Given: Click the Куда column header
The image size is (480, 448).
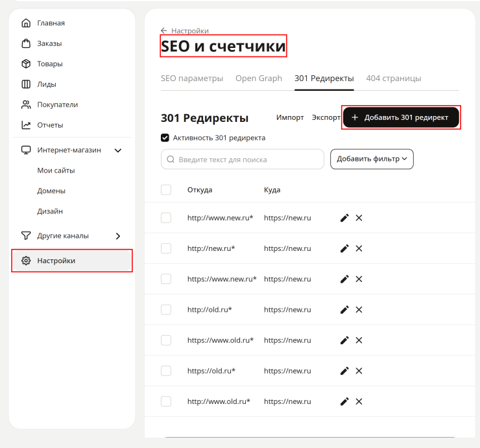Looking at the screenshot, I should click(272, 190).
